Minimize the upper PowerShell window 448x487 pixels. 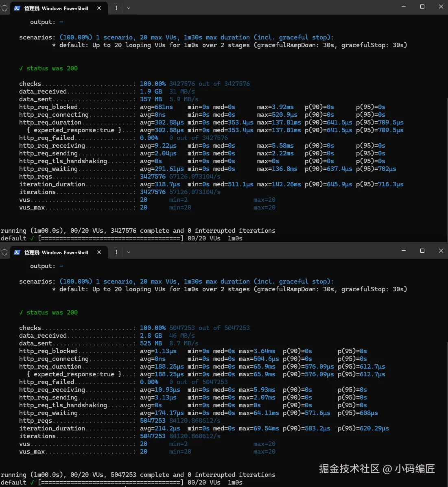(404, 7)
